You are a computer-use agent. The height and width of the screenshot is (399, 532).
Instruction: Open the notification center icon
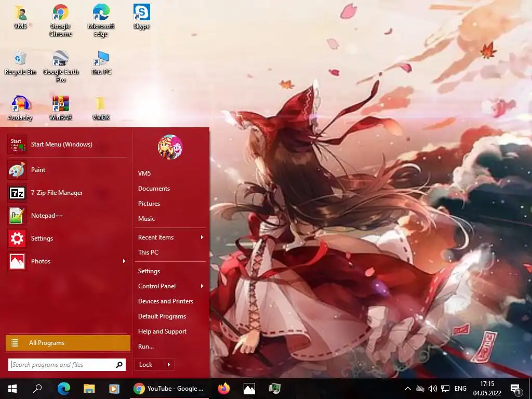(515, 389)
